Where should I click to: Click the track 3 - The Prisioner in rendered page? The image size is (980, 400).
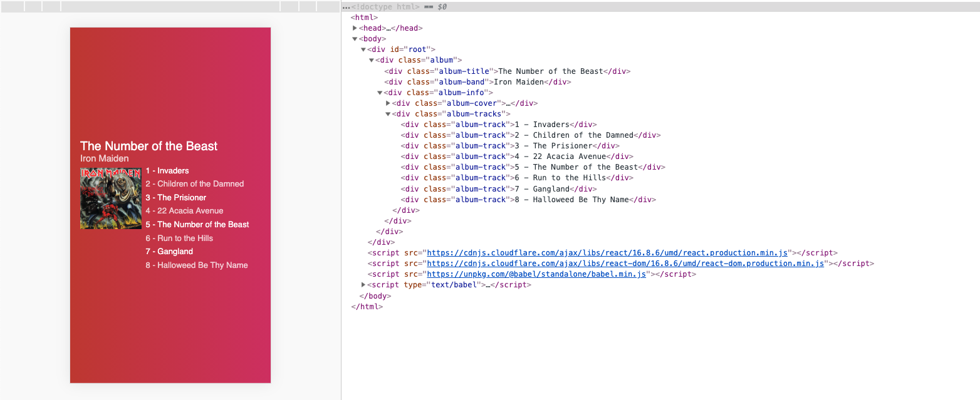pos(175,197)
